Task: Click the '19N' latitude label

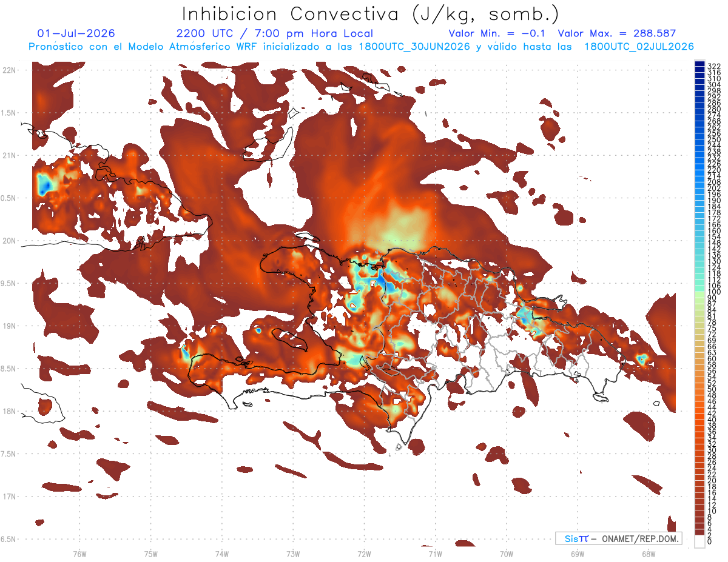Action: 8,326
